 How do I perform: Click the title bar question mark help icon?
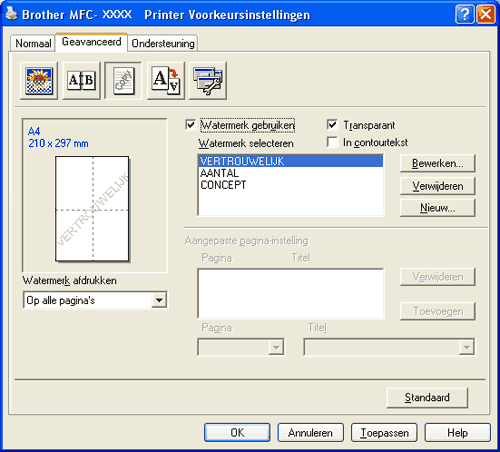464,14
